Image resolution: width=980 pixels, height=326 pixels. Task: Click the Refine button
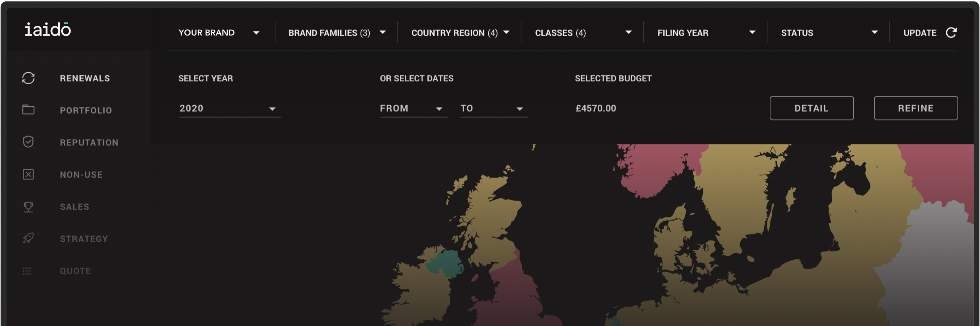click(x=915, y=108)
